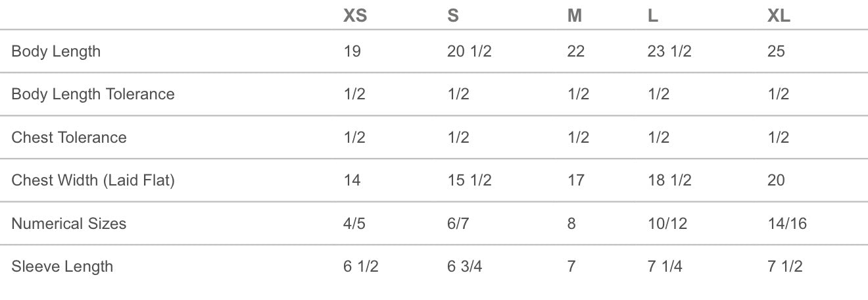The image size is (868, 300).
Task: Click the numerical size 10/12 cell
Action: [x=667, y=224]
